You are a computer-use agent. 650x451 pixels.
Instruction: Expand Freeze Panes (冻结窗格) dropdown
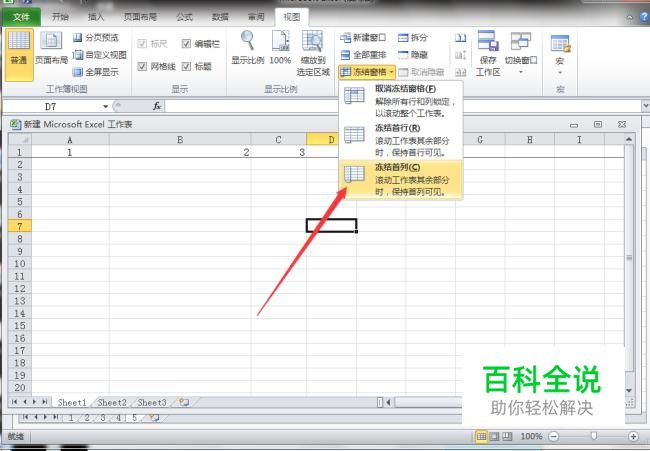pyautogui.click(x=367, y=72)
